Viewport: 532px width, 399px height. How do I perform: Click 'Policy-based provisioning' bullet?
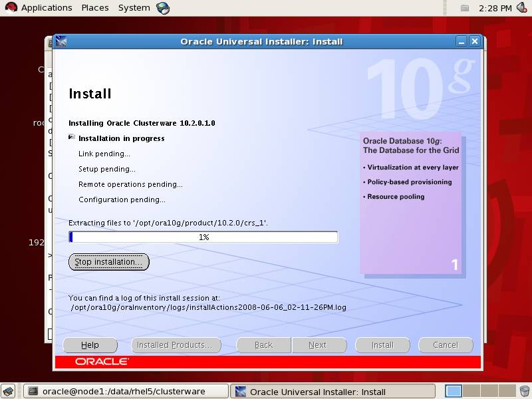pos(410,182)
